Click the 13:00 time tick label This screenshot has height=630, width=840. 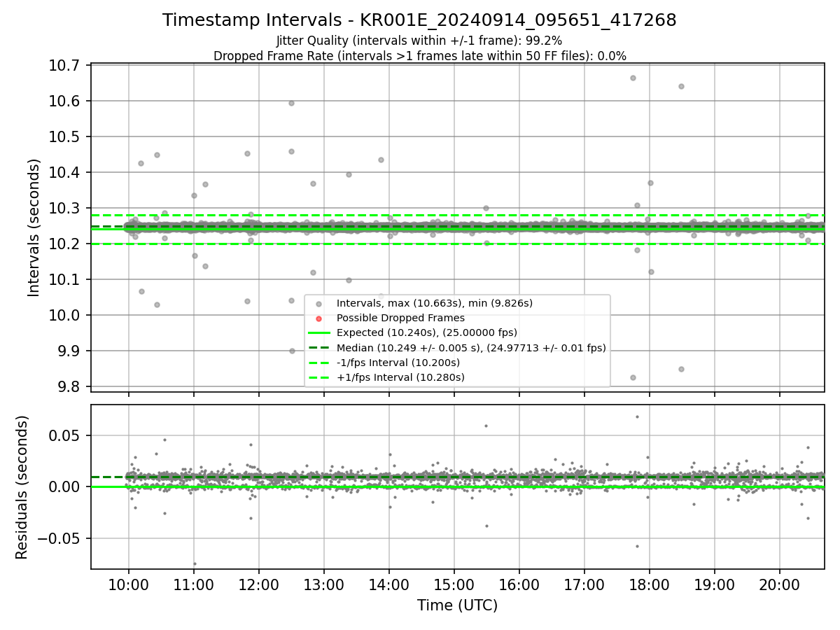coord(324,584)
